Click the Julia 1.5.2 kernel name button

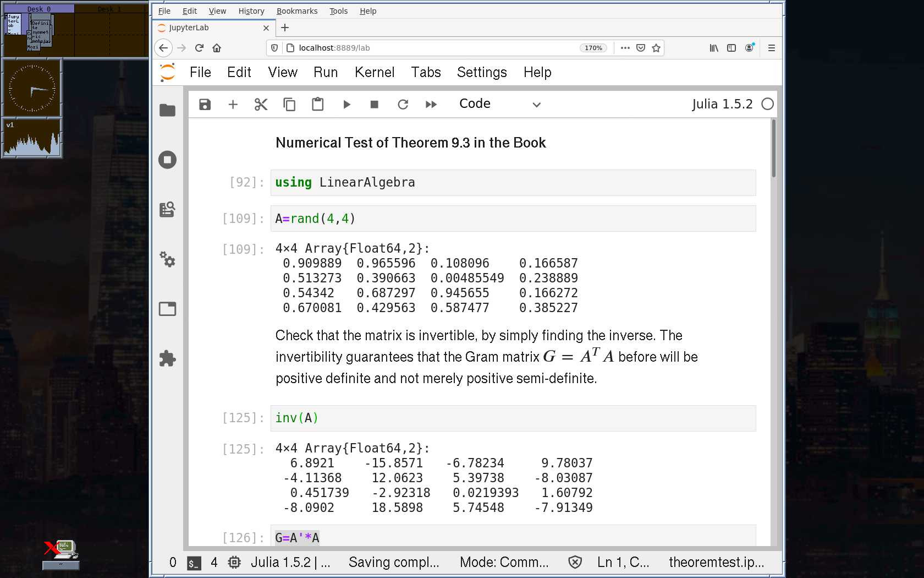722,104
